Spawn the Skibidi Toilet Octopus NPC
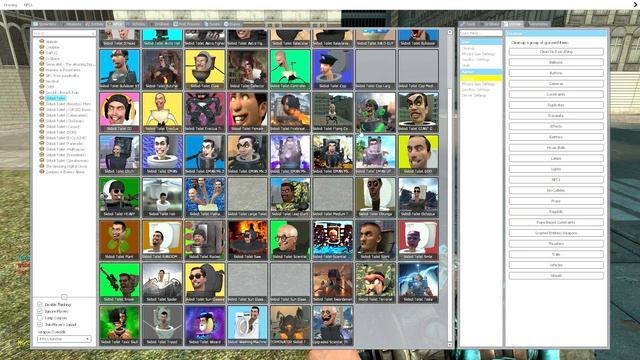The height and width of the screenshot is (360, 640). point(418,198)
